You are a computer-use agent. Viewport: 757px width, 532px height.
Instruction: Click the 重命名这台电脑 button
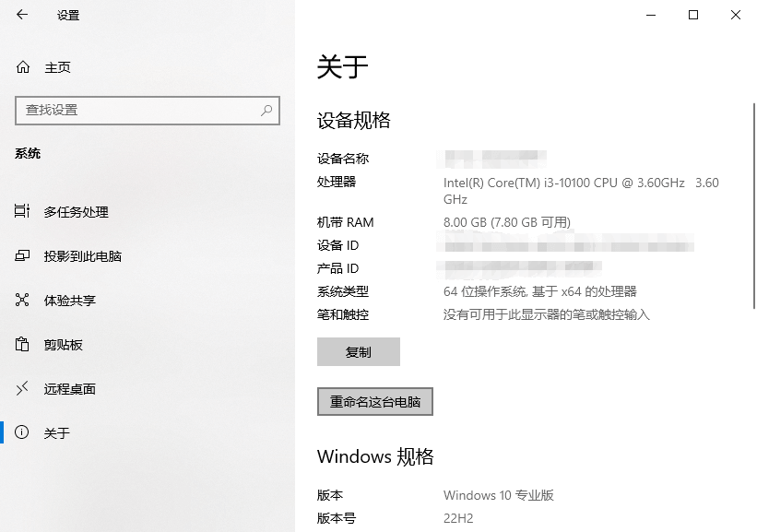pos(374,401)
